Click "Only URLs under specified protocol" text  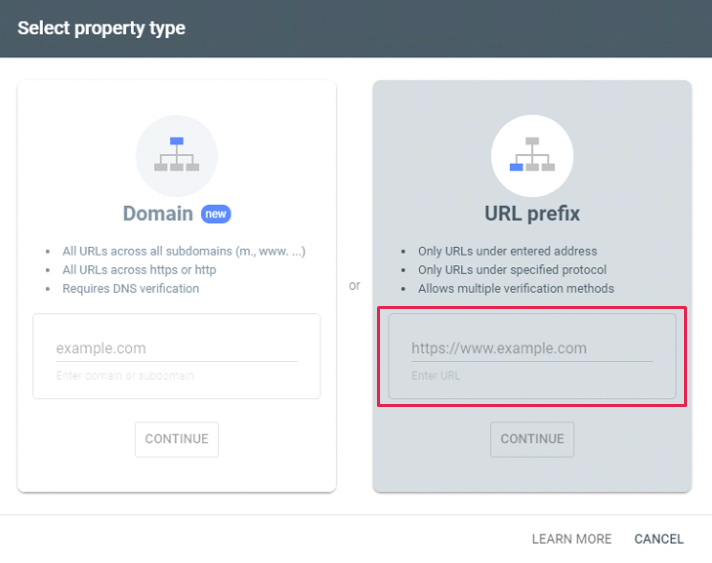(512, 270)
